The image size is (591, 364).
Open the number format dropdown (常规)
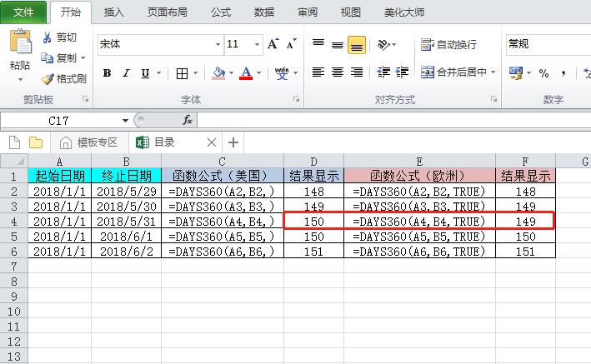(547, 44)
